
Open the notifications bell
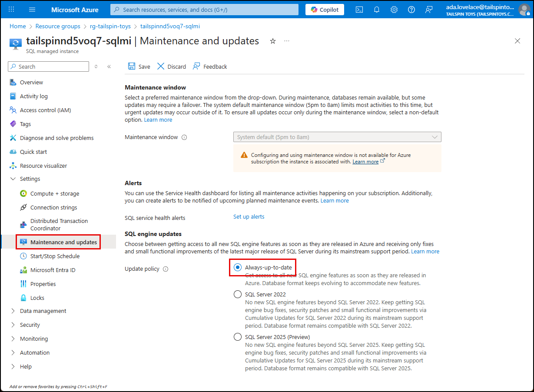[376, 9]
